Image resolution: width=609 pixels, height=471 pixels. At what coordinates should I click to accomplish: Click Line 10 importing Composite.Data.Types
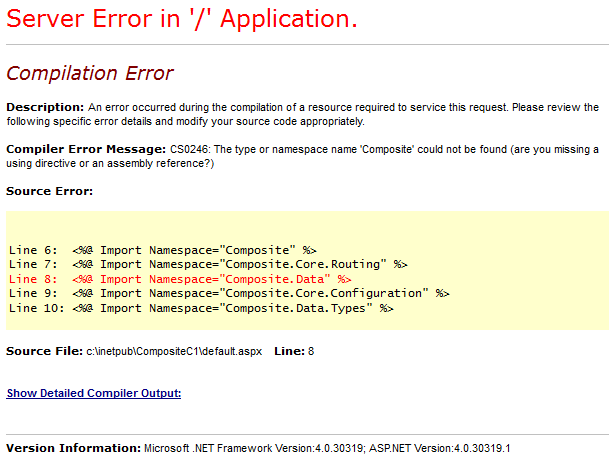[x=201, y=308]
